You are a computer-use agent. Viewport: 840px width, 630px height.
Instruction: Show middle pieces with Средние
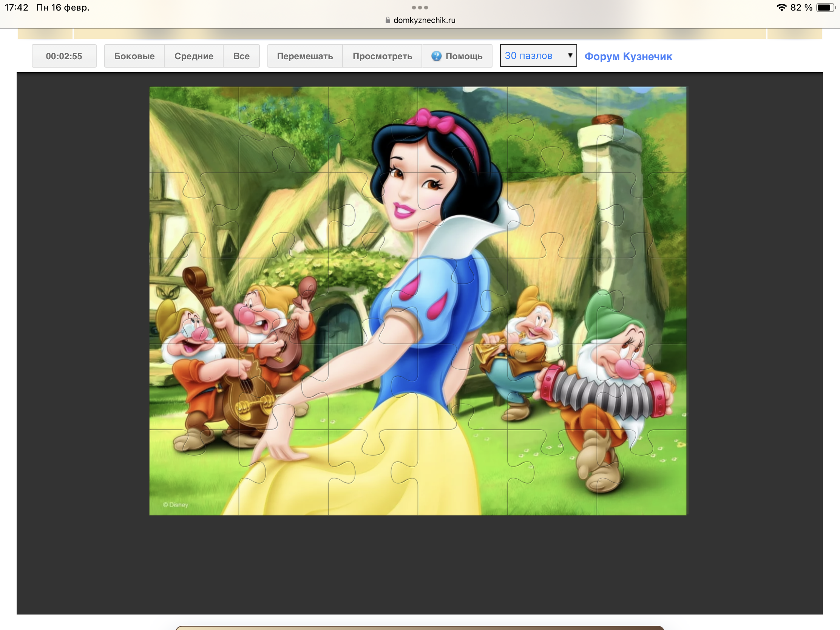click(x=194, y=56)
